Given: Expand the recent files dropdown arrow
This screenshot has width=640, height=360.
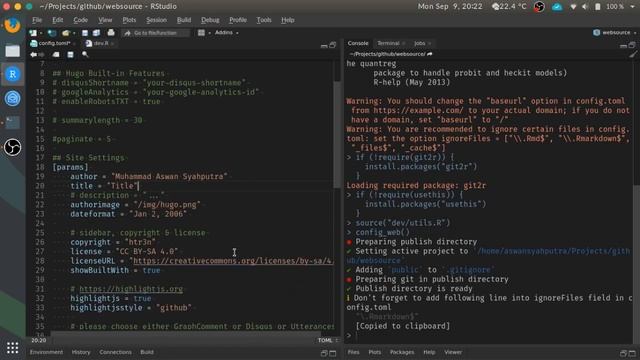Looking at the screenshot, I should pos(74,33).
